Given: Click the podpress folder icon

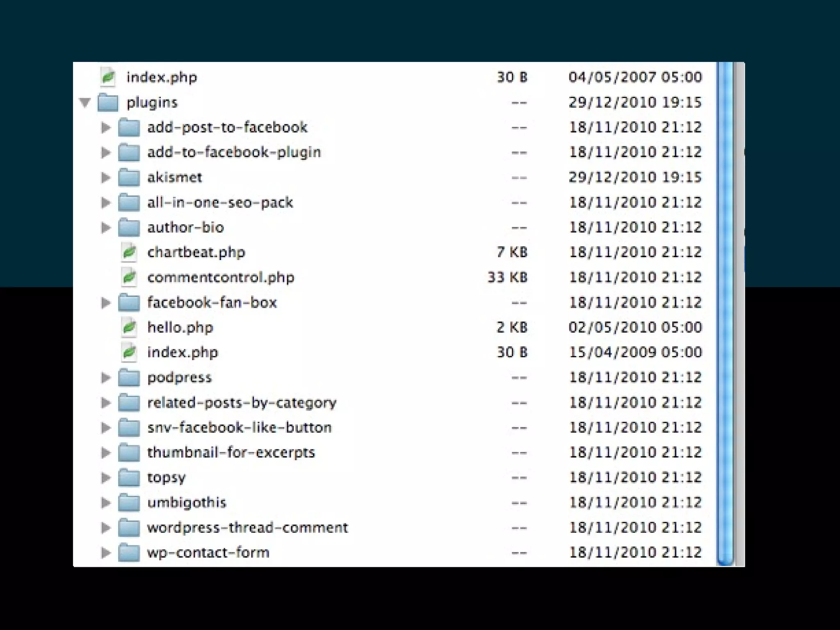Looking at the screenshot, I should 129,377.
